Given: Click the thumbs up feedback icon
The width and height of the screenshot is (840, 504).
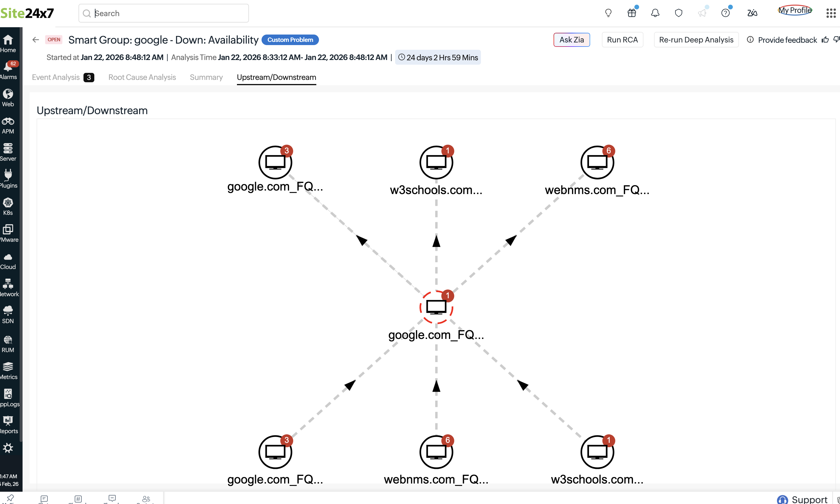Looking at the screenshot, I should tap(825, 40).
